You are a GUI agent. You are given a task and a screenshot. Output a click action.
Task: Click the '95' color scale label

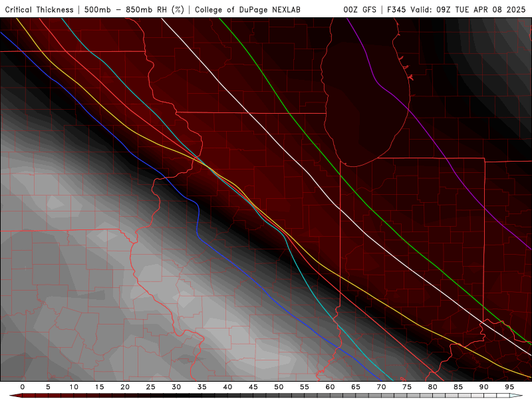(509, 387)
